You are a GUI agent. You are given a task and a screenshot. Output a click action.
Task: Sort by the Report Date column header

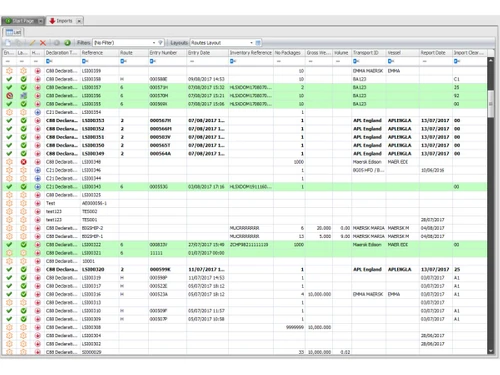coord(436,53)
